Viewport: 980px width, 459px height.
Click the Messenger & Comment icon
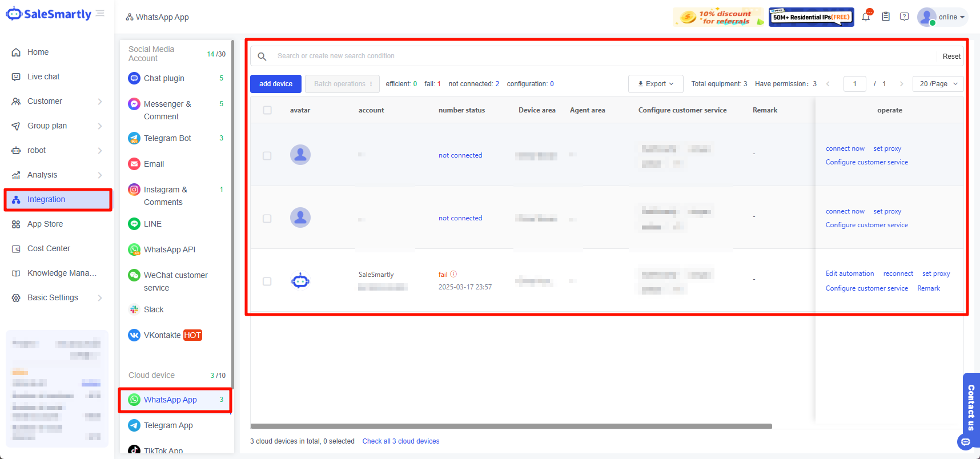coord(134,104)
